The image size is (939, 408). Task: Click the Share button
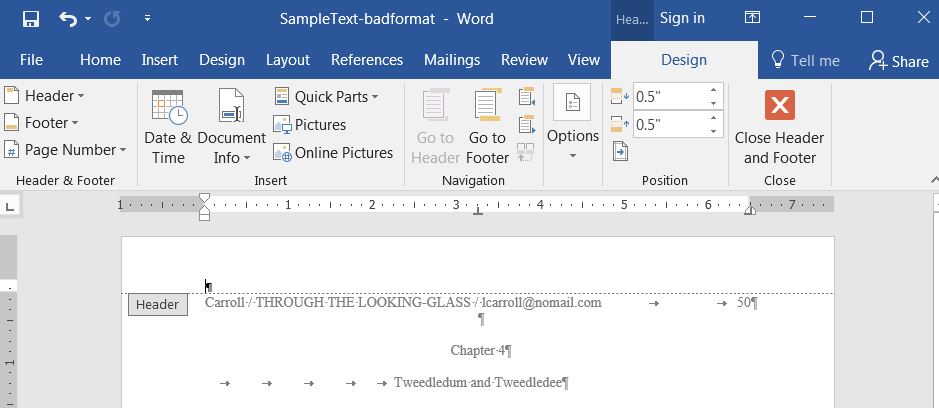tap(898, 60)
